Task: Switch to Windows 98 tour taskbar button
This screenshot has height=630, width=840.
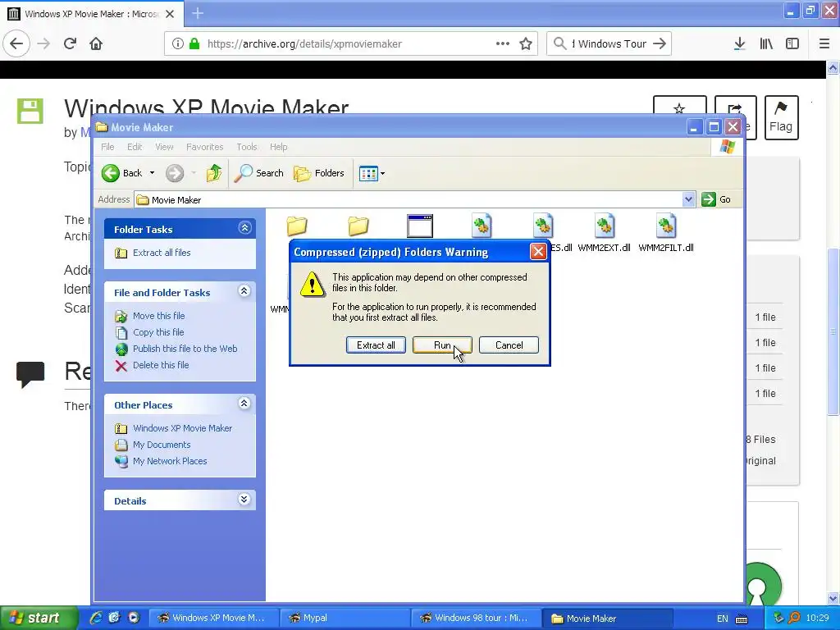Action: tap(476, 618)
